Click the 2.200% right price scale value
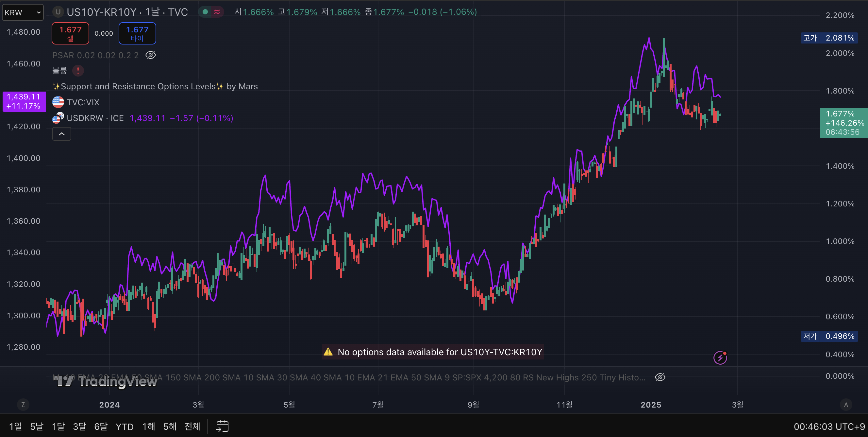The image size is (868, 437). [x=840, y=15]
